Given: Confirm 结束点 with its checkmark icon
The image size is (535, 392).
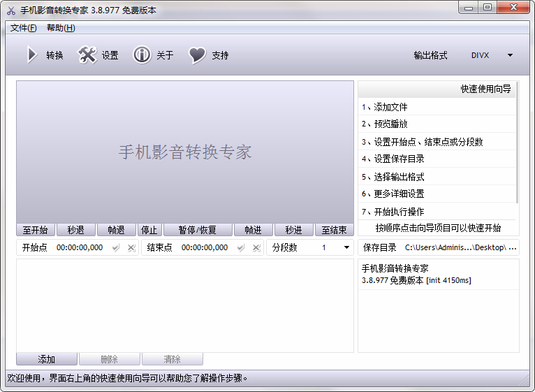Looking at the screenshot, I should [241, 247].
